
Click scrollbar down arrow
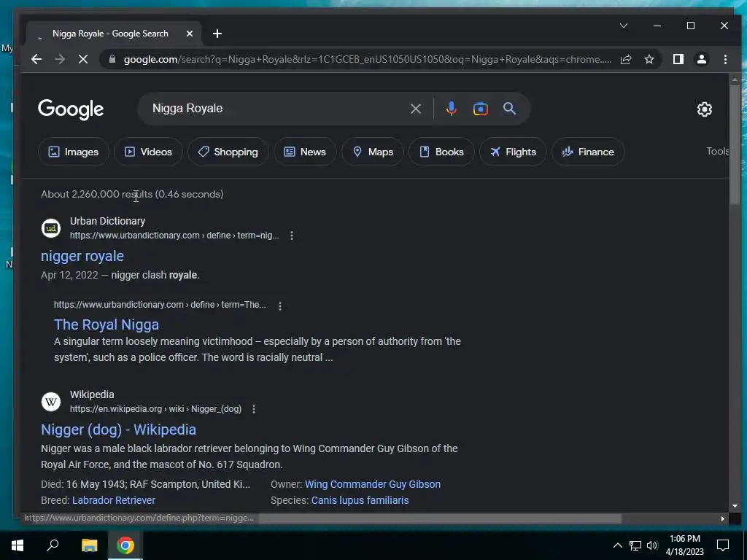735,506
